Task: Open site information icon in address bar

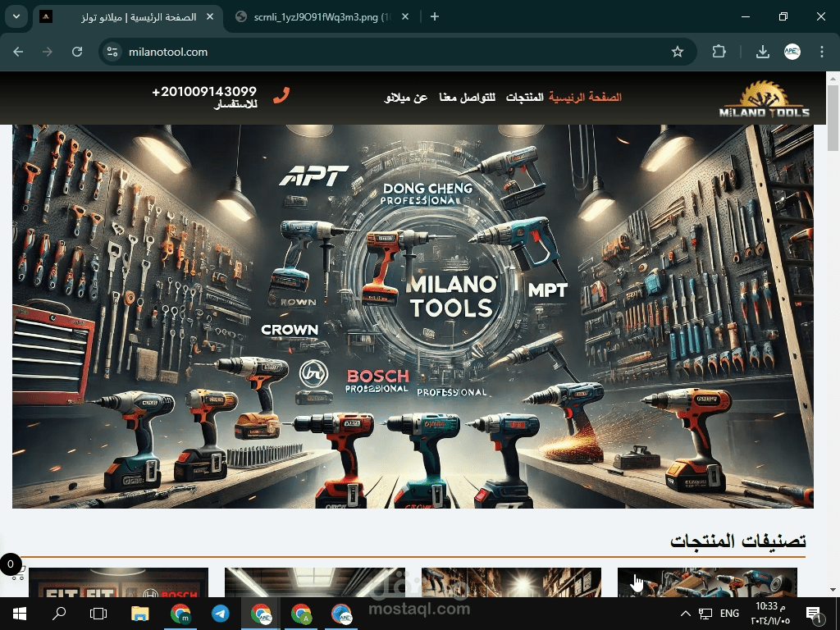Action: tap(112, 52)
